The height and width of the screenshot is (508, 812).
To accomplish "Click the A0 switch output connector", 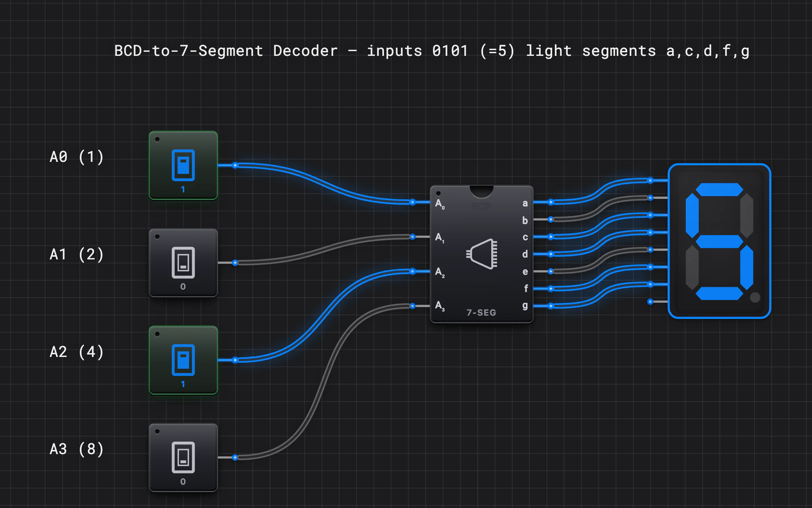I will click(235, 165).
